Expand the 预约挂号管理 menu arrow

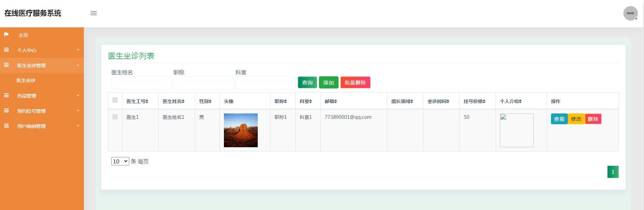tap(78, 111)
